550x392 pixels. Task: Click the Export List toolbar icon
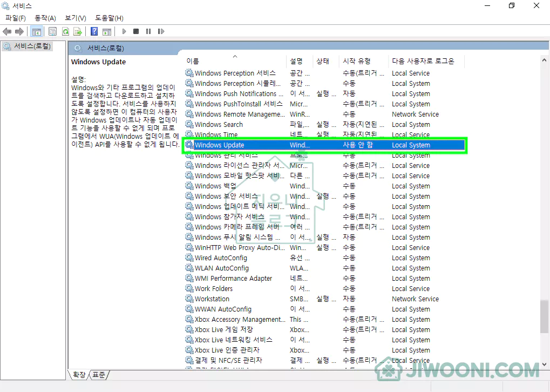[x=78, y=31]
